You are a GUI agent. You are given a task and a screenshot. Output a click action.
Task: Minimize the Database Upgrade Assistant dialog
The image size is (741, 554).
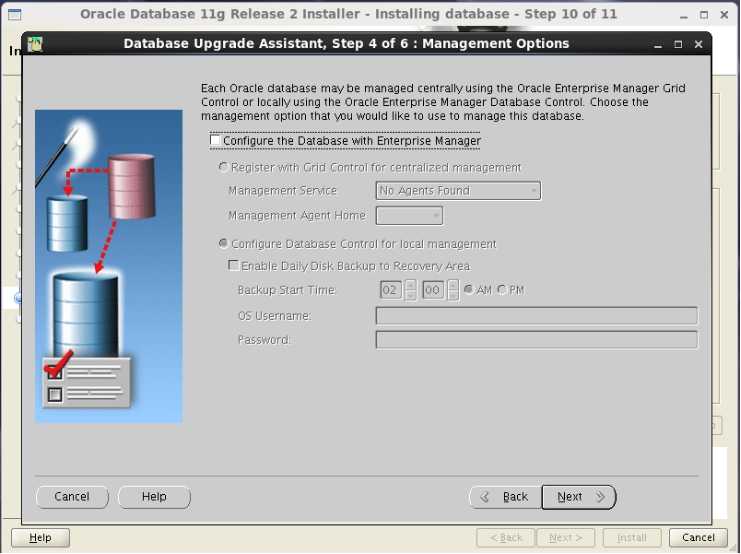658,44
